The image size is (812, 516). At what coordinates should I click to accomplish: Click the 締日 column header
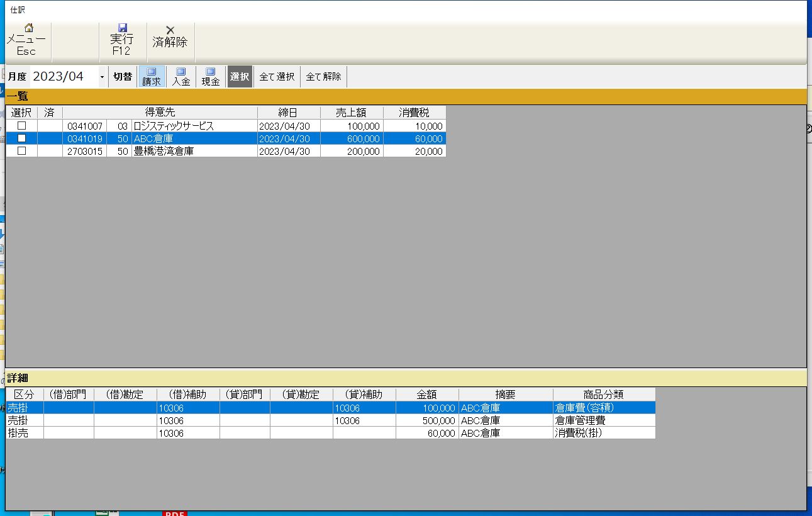pos(288,113)
